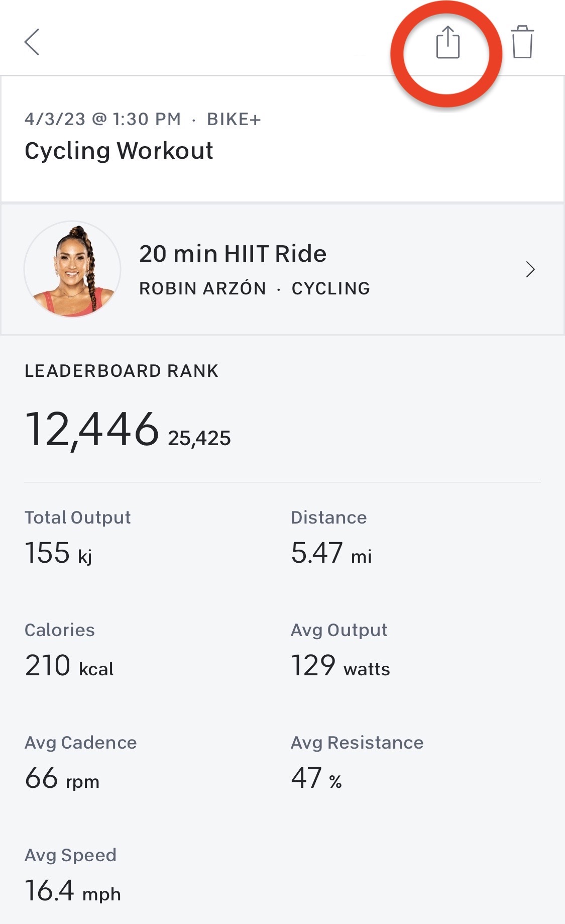Tap the BIKE+ device label
The height and width of the screenshot is (924, 565).
(234, 119)
